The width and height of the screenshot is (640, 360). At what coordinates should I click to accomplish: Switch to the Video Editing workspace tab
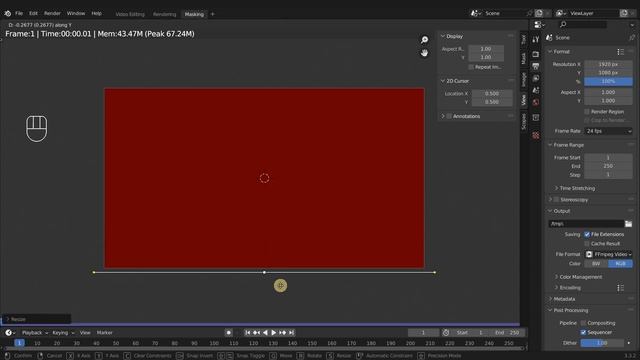(130, 14)
